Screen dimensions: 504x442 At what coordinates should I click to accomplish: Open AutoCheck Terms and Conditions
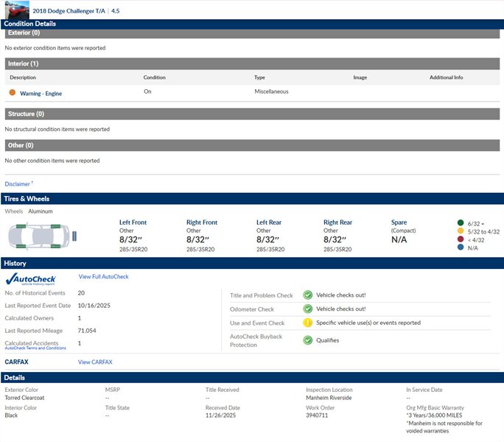pos(35,348)
